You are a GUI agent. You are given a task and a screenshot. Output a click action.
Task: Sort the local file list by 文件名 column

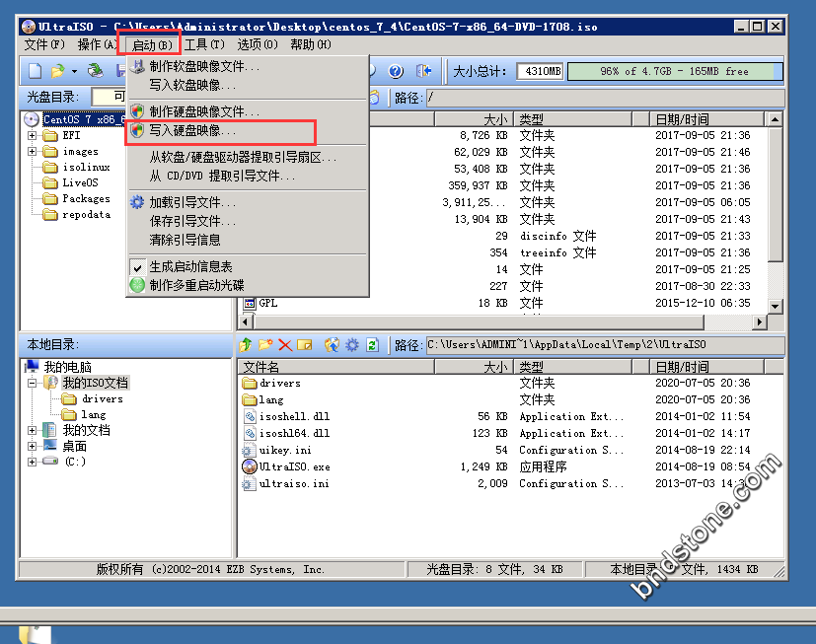coord(335,367)
